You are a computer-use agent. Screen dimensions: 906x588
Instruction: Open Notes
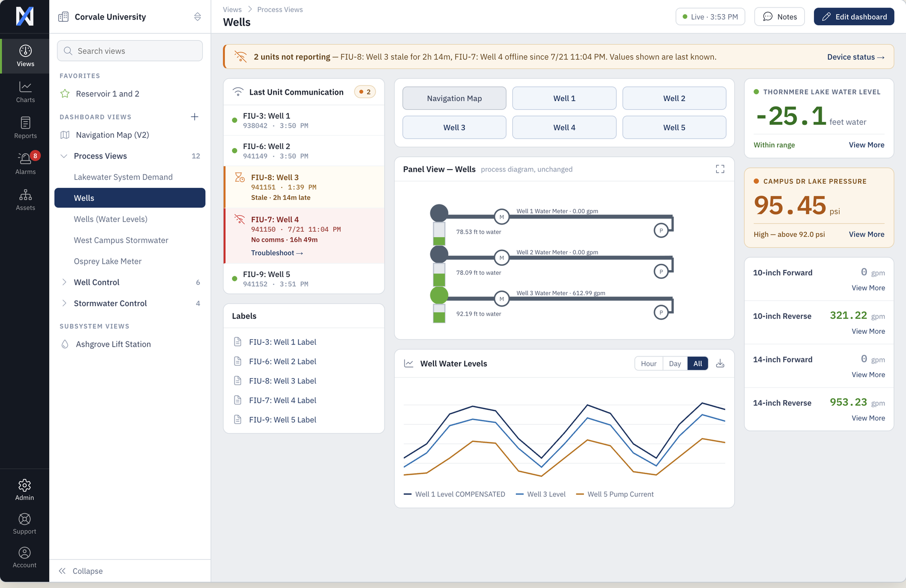(779, 17)
